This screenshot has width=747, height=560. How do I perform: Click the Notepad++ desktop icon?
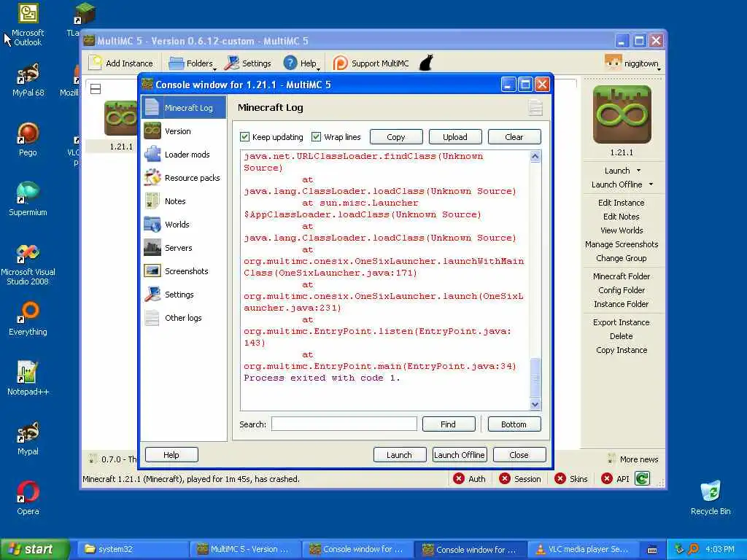(28, 378)
